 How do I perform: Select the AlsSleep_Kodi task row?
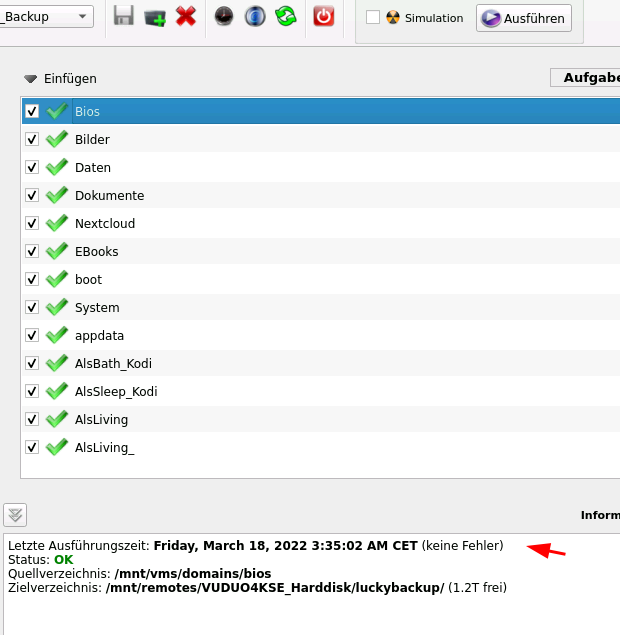(x=321, y=391)
